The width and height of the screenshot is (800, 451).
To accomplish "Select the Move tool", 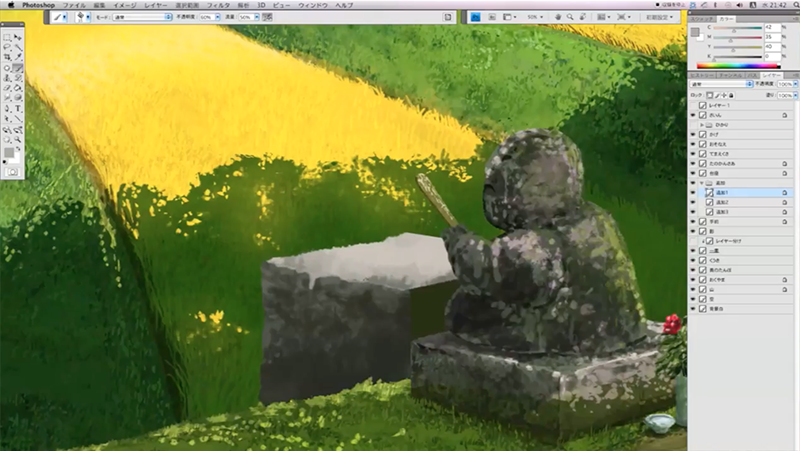I will tap(18, 38).
